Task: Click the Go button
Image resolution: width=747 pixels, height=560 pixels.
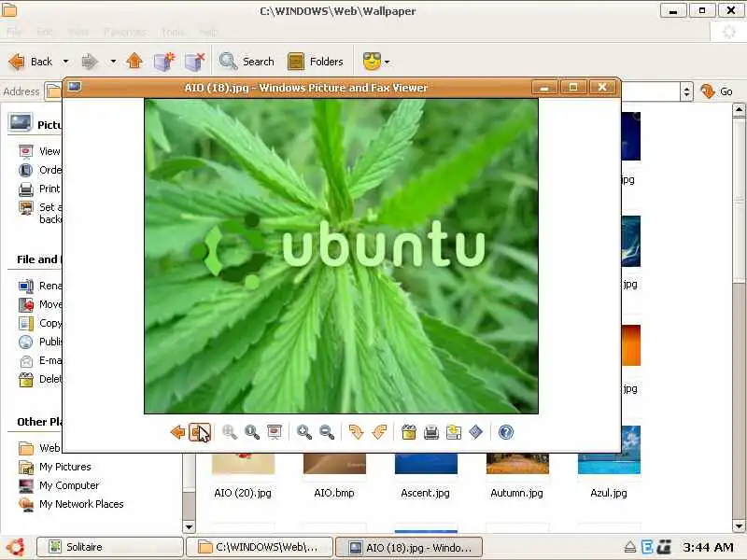Action: [x=716, y=91]
